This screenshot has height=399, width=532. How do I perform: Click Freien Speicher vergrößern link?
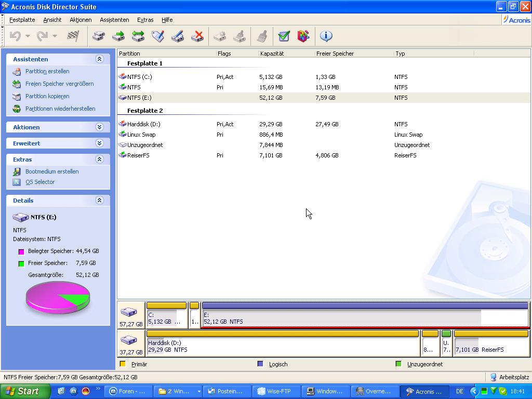pos(59,84)
